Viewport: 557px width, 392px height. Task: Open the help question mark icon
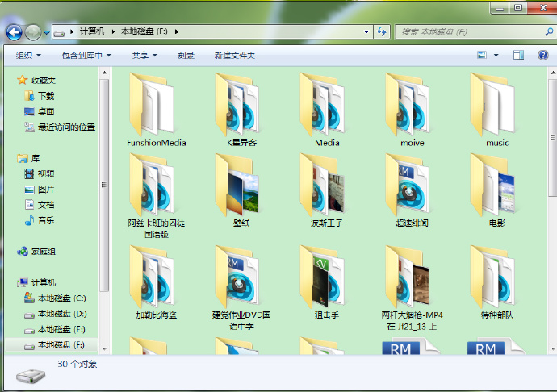point(542,55)
